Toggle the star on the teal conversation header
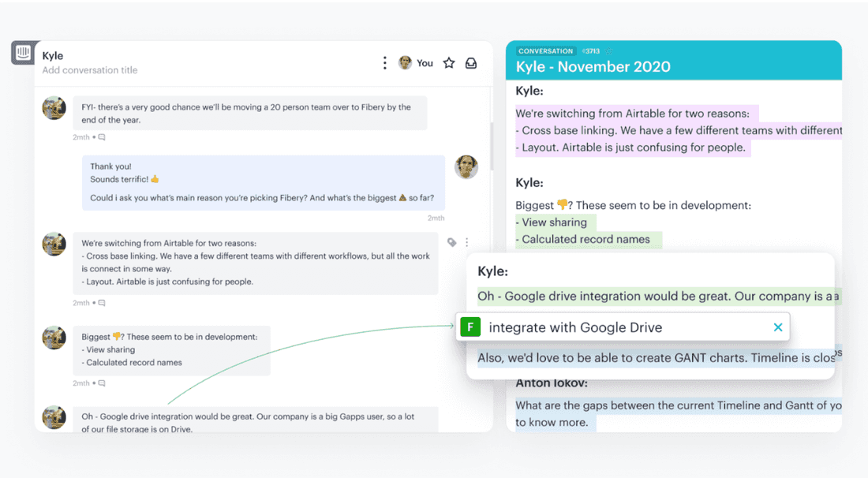The image size is (868, 478). pos(608,50)
